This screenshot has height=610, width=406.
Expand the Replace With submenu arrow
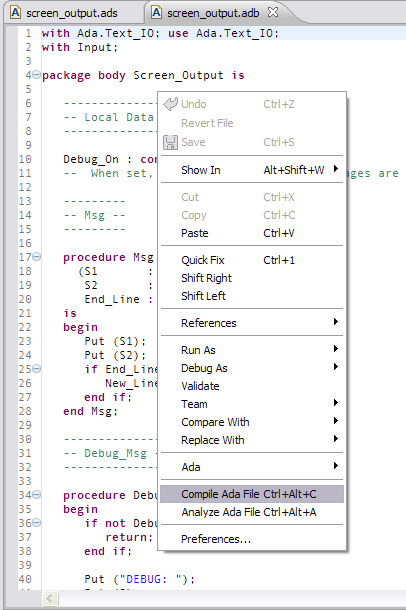[x=336, y=439]
